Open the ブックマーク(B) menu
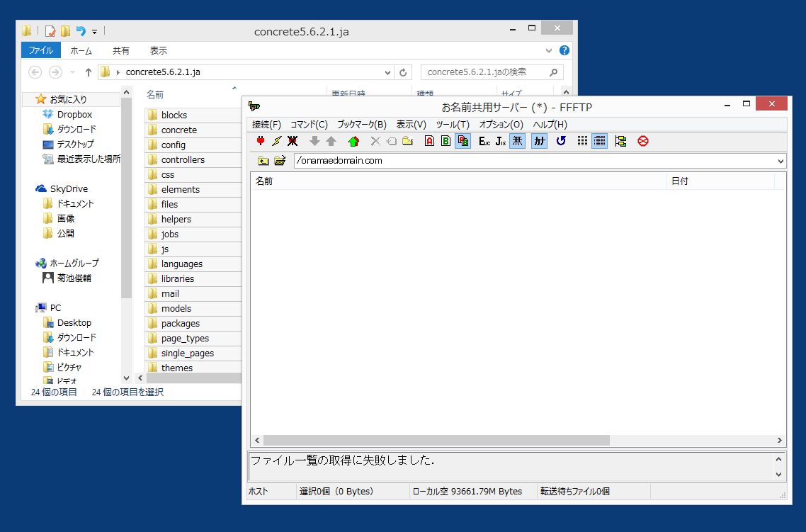Screen dimensions: 806x532 (362, 125)
